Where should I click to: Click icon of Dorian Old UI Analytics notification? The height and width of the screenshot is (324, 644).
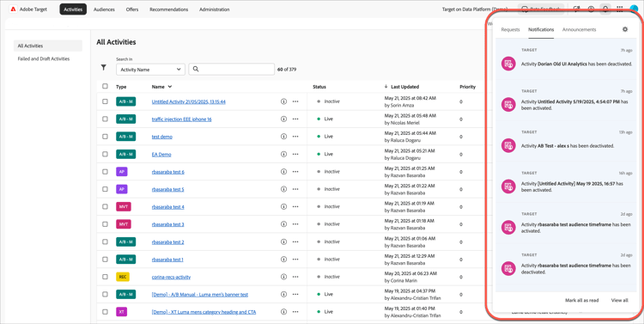pyautogui.click(x=509, y=64)
